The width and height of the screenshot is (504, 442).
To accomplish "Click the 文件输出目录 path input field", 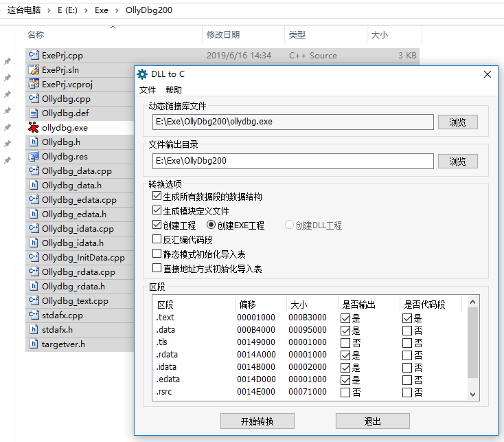I will (293, 161).
